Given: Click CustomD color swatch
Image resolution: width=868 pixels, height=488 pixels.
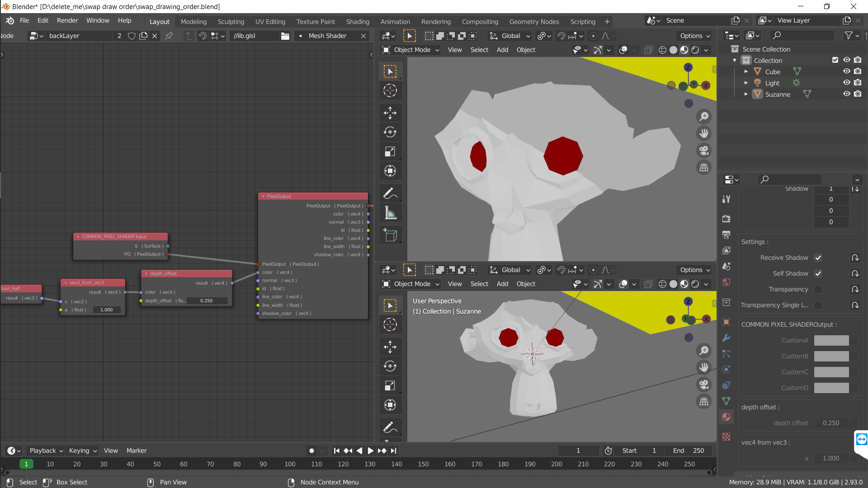Looking at the screenshot, I should 831,388.
